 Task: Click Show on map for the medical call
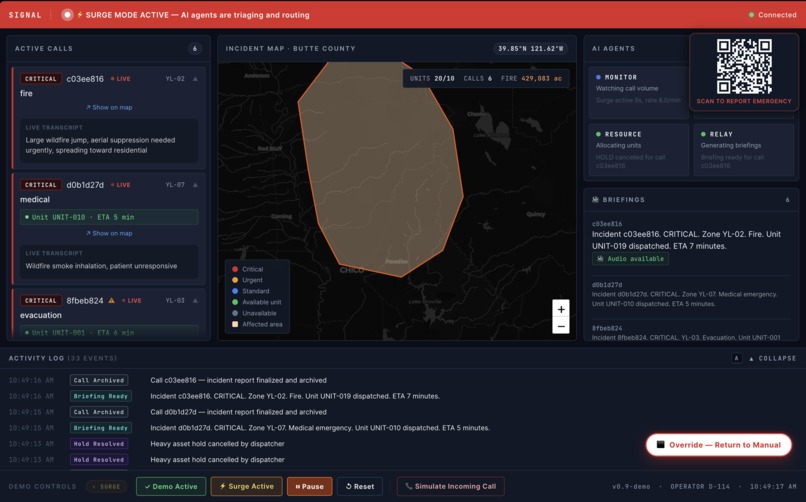coord(109,233)
